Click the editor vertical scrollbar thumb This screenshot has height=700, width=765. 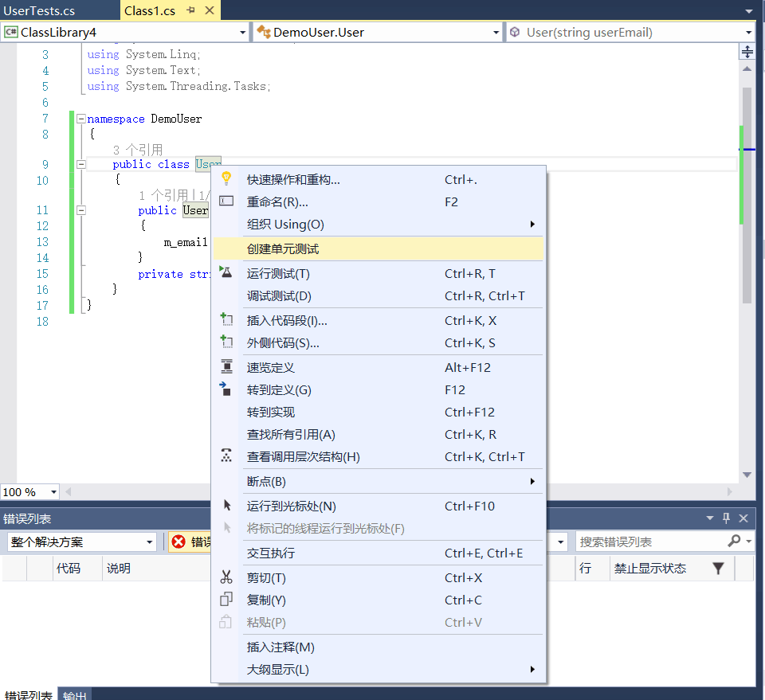coord(747,195)
